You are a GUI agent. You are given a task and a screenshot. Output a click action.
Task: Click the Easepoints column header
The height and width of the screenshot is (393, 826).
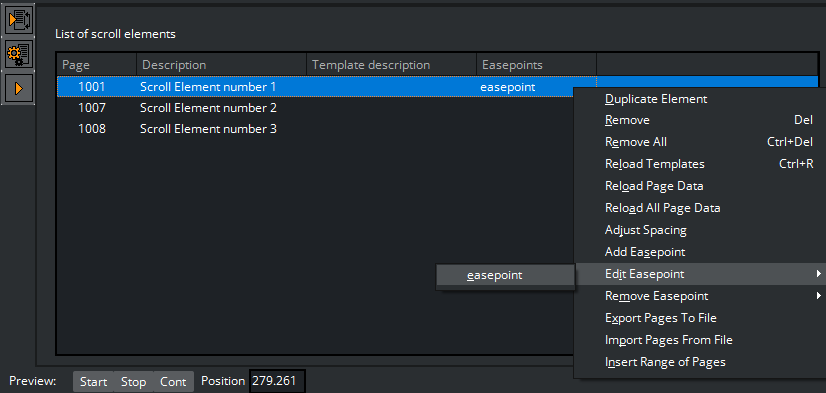(536, 65)
